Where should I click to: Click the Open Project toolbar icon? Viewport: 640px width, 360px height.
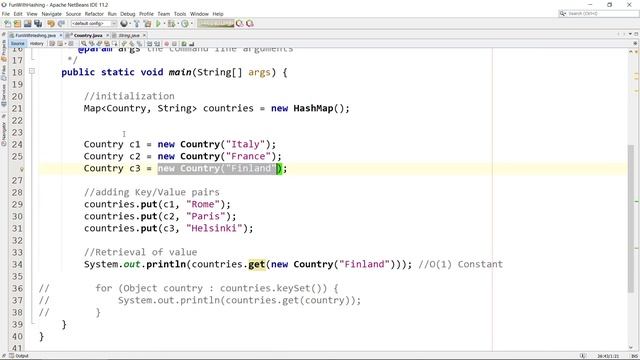27,24
